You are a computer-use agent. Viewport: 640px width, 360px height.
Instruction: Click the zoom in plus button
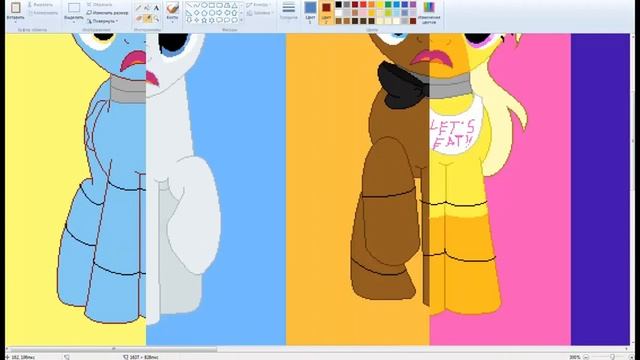click(632, 357)
